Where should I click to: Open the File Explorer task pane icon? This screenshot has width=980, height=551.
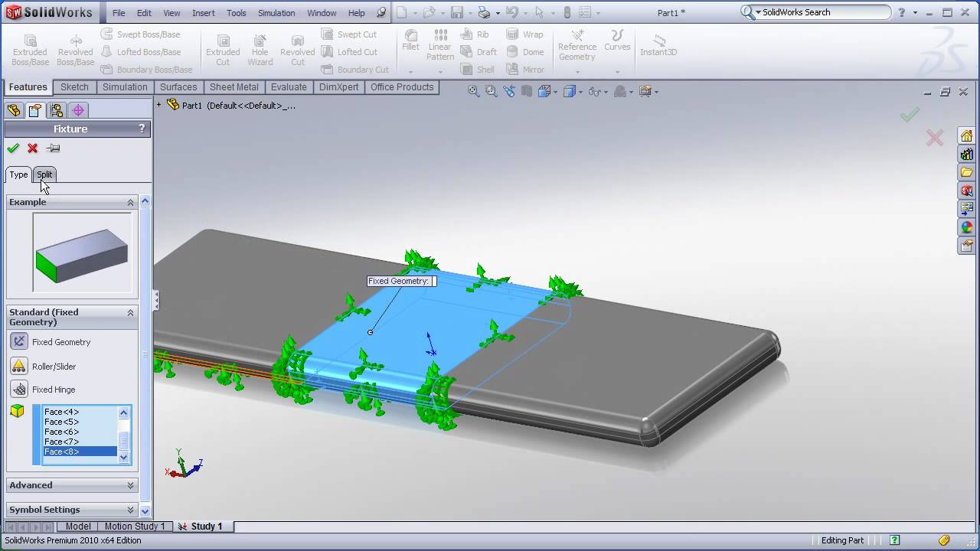click(x=966, y=172)
